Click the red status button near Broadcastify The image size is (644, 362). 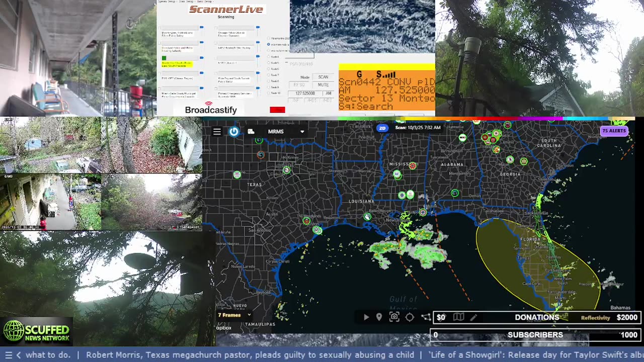pyautogui.click(x=277, y=110)
